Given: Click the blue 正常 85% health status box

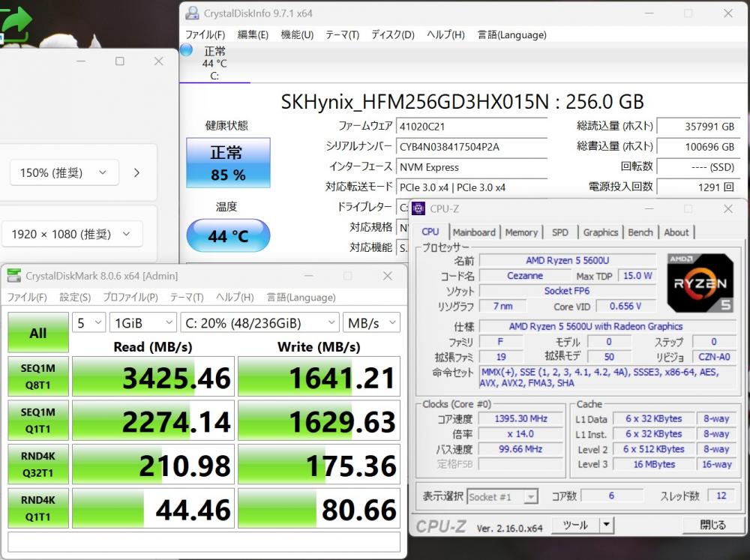Looking at the screenshot, I should [228, 163].
